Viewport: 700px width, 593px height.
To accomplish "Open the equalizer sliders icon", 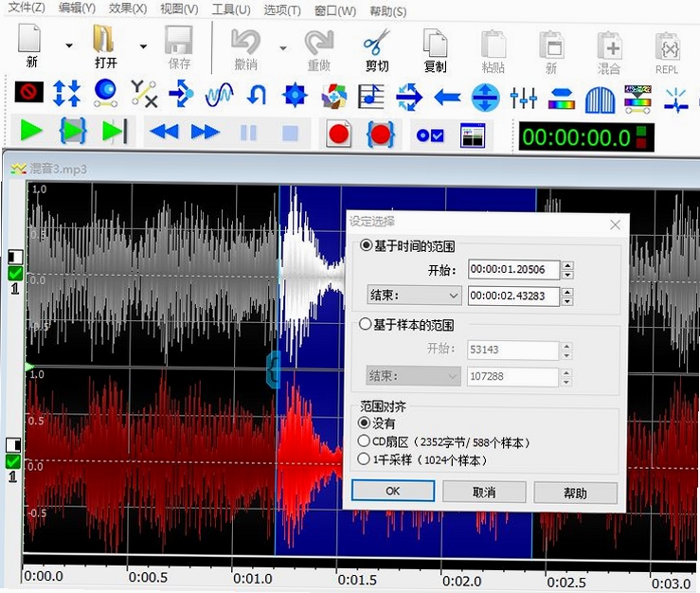I will click(x=523, y=98).
